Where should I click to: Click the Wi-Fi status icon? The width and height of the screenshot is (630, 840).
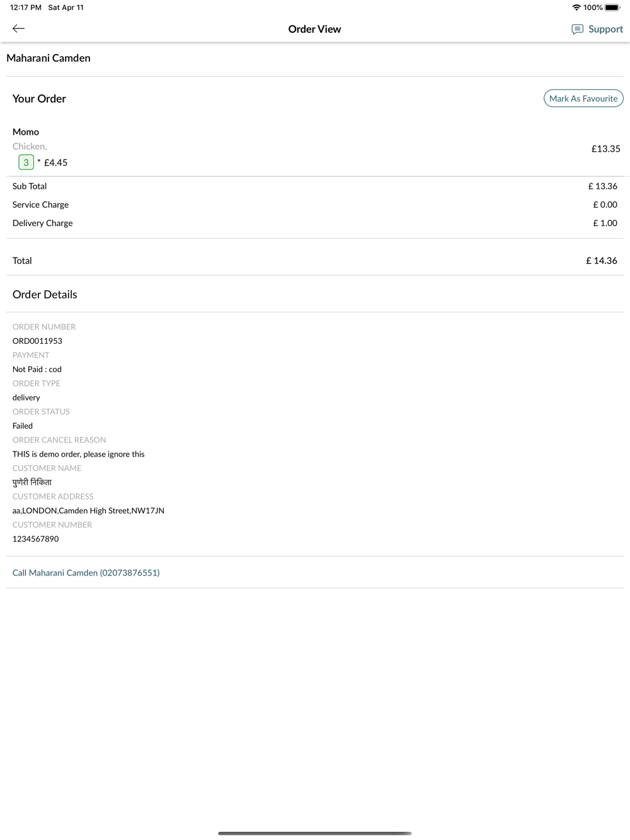pos(576,8)
